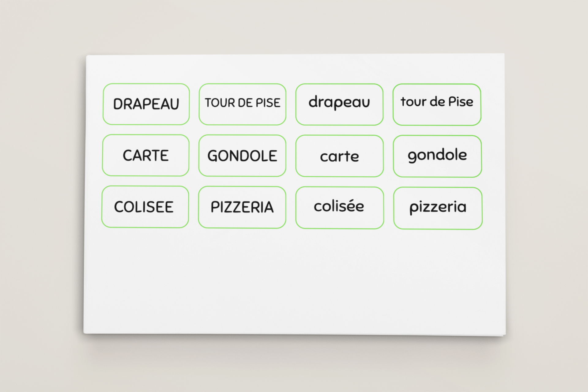Select the lowercase gondole card
Viewport: 588px width, 392px height.
coord(437,156)
